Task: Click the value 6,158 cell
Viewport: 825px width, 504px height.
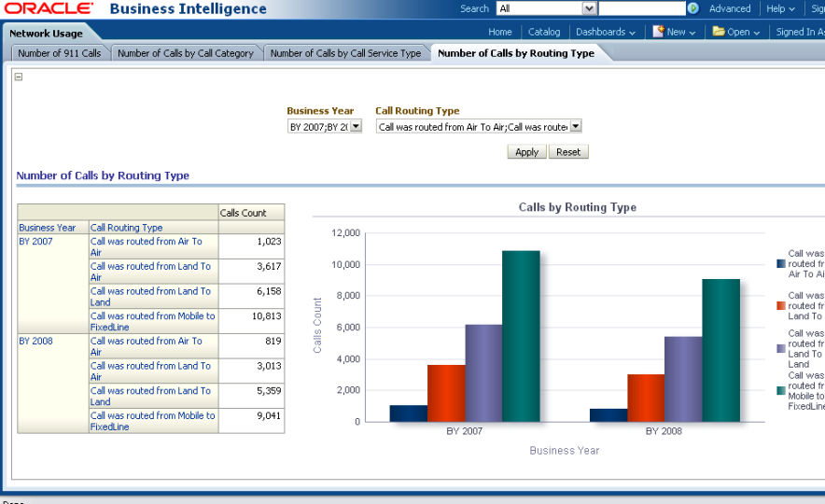Action: 251,296
